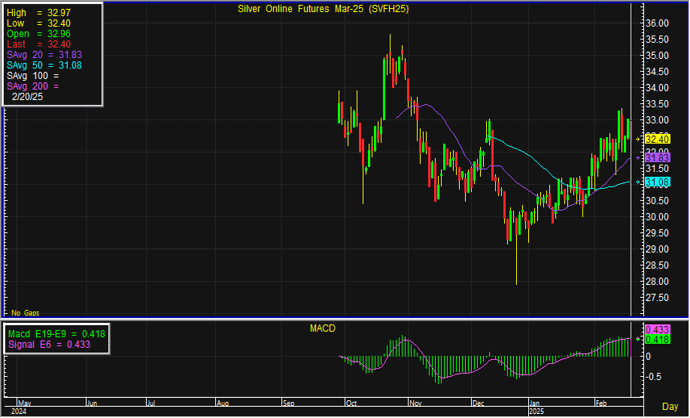Click the MACD study title
The image size is (690, 418).
pyautogui.click(x=323, y=328)
